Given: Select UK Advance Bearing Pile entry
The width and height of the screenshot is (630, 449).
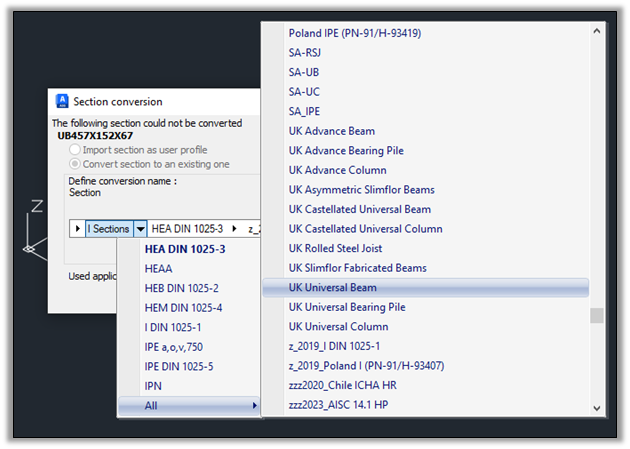Looking at the screenshot, I should click(425, 151).
